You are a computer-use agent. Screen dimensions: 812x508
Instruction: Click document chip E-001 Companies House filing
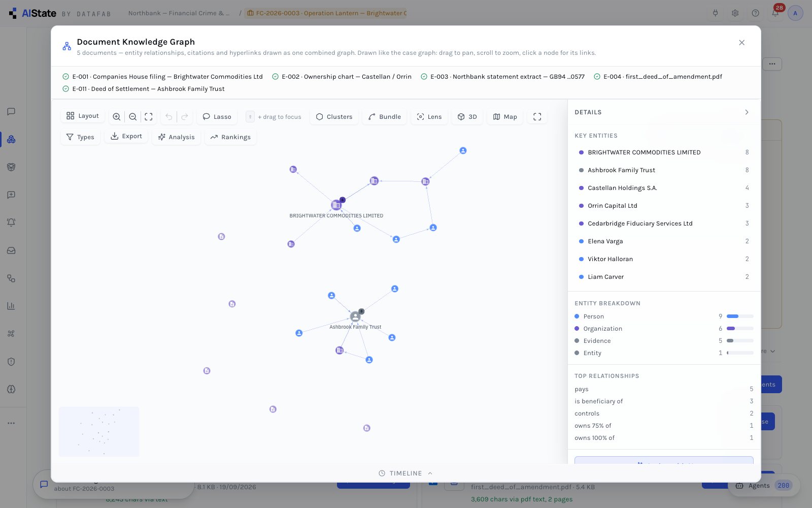[x=162, y=77]
